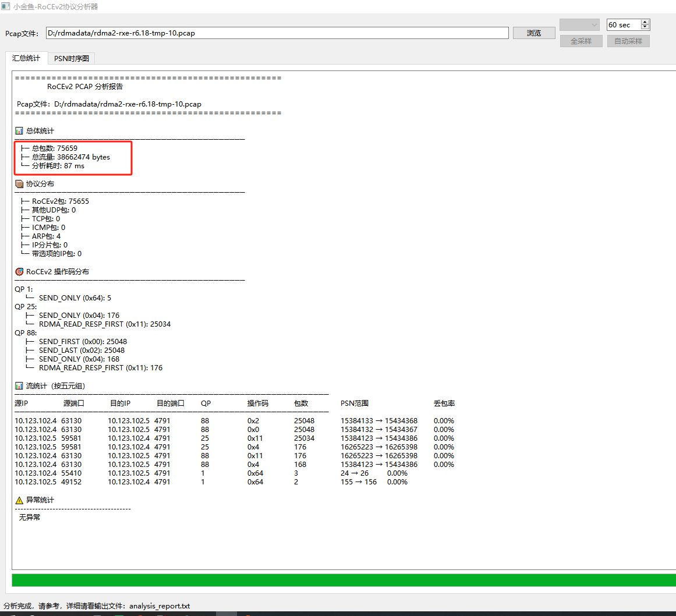This screenshot has height=616, width=676.
Task: Click the green analysis progress bar
Action: (344, 580)
